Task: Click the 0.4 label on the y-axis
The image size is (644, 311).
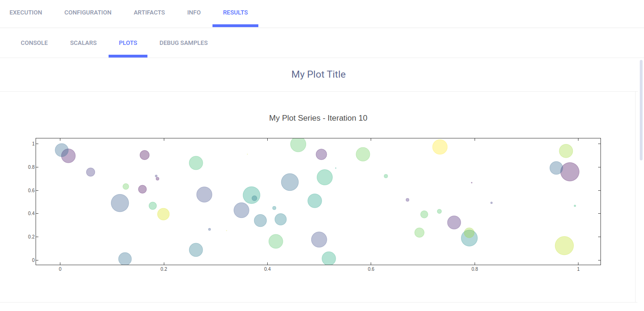Action: click(x=28, y=214)
